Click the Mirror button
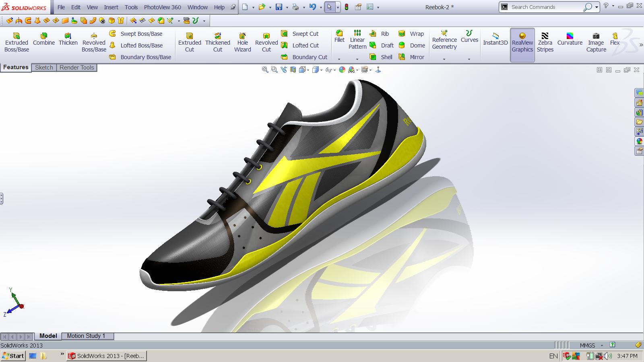This screenshot has height=362, width=644. (x=411, y=57)
